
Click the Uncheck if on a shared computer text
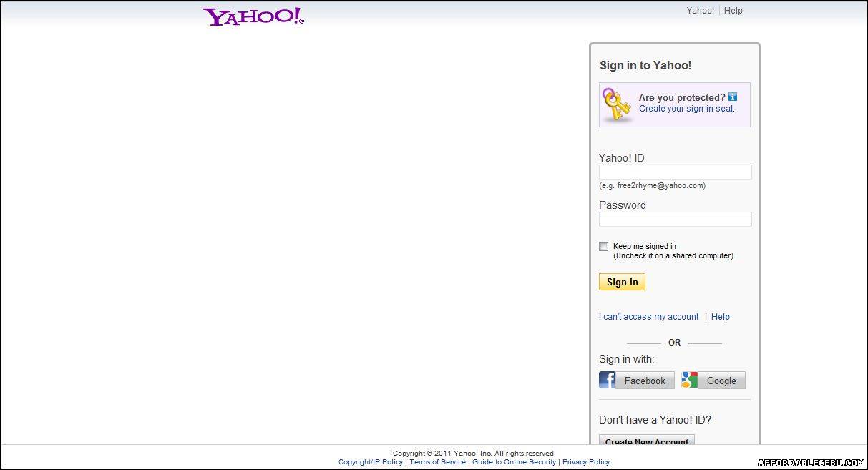coord(673,255)
